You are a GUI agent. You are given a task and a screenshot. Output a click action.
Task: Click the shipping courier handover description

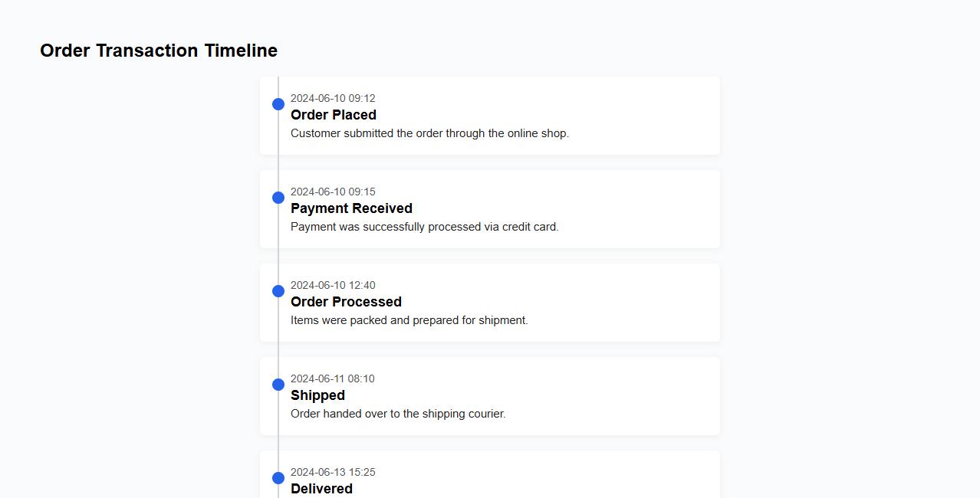point(398,414)
